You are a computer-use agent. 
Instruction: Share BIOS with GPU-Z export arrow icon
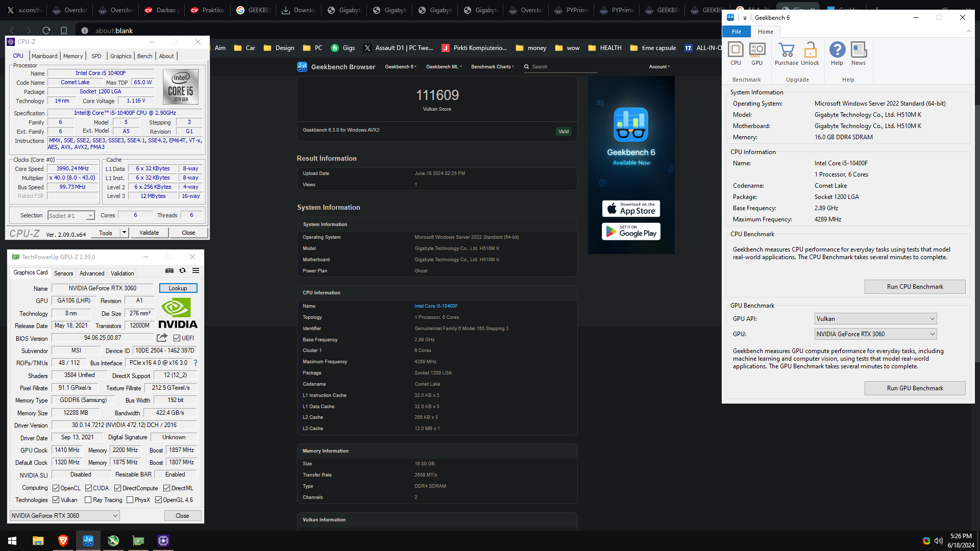click(x=162, y=338)
